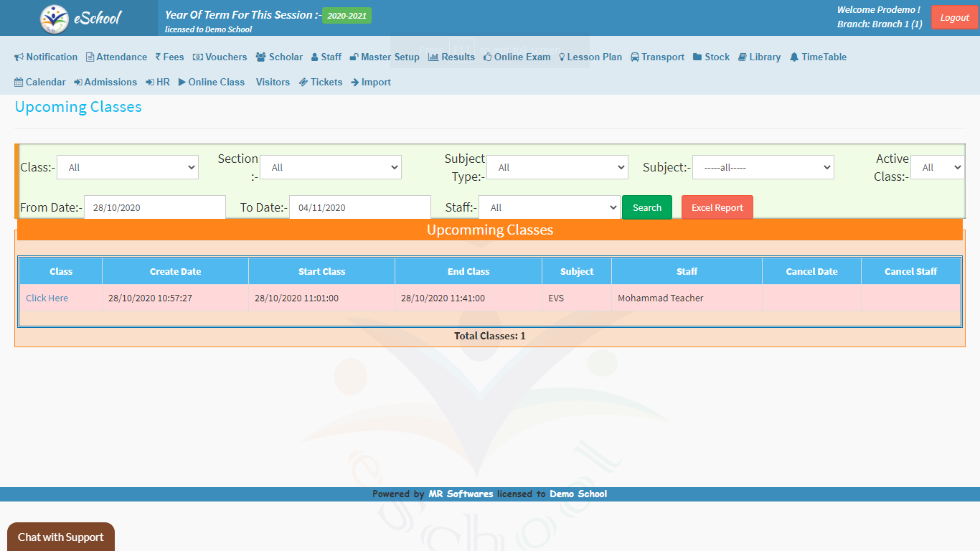This screenshot has height=551, width=980.
Task: Expand the Class dropdown
Action: pos(127,167)
